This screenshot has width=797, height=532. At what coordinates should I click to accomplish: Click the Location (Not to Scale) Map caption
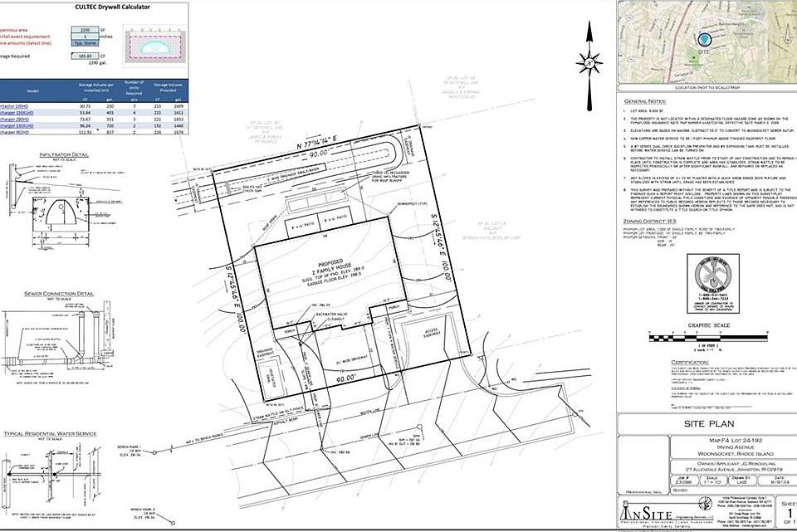click(707, 87)
